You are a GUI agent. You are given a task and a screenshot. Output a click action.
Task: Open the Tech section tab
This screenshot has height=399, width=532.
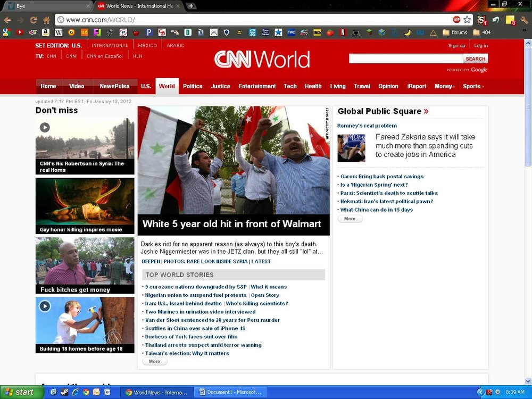pyautogui.click(x=290, y=86)
